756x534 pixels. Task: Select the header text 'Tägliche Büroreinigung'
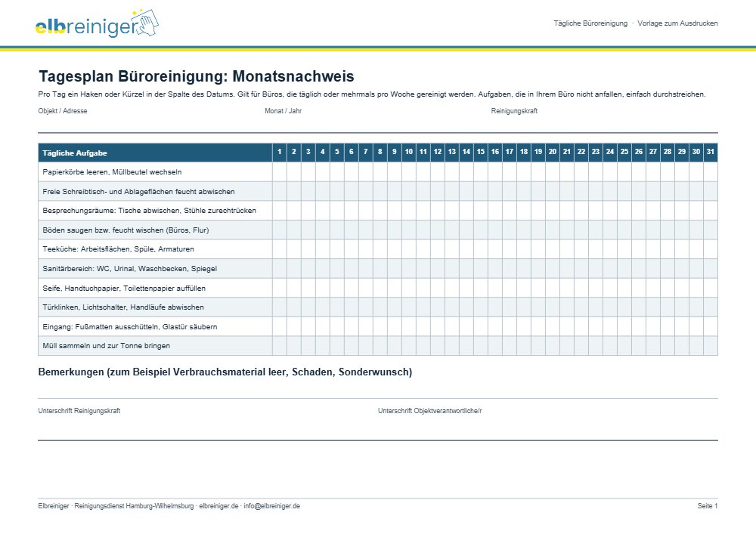coord(590,23)
